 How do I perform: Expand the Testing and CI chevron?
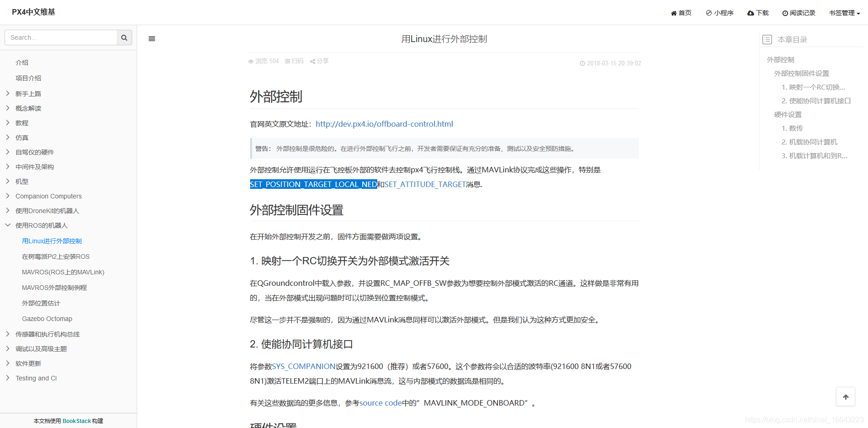pyautogui.click(x=8, y=378)
